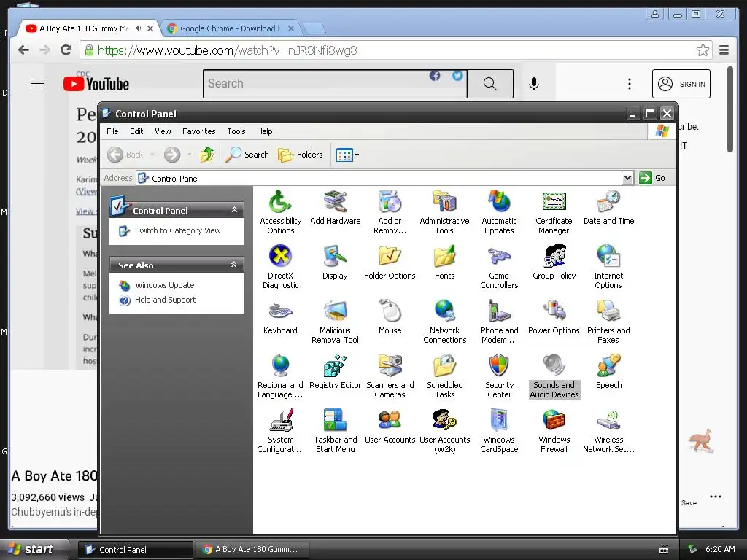This screenshot has height=560, width=747.
Task: Click the Search toolbar button
Action: (x=247, y=155)
